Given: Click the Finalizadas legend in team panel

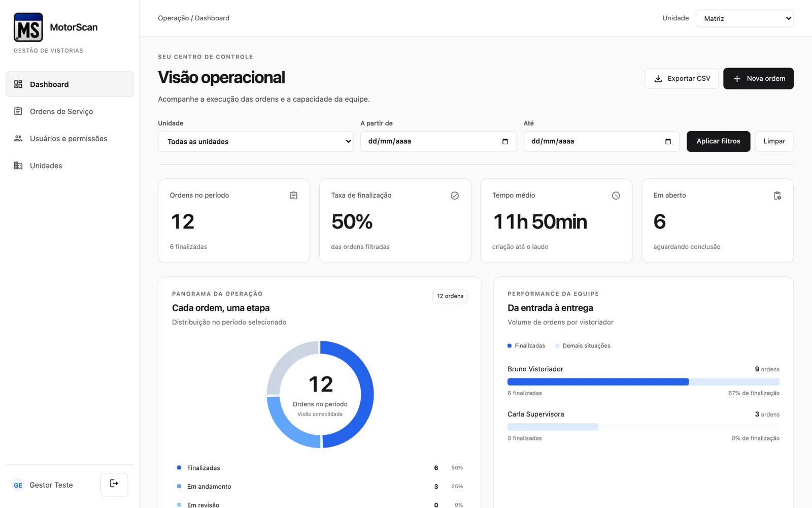Looking at the screenshot, I should [526, 346].
